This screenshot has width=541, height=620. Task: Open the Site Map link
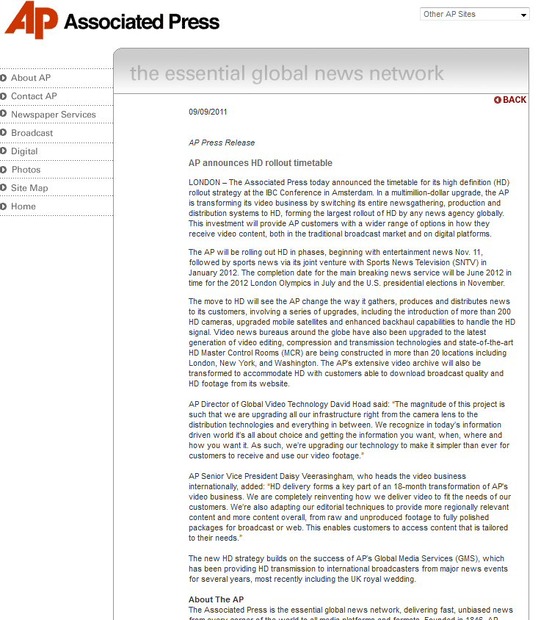30,188
